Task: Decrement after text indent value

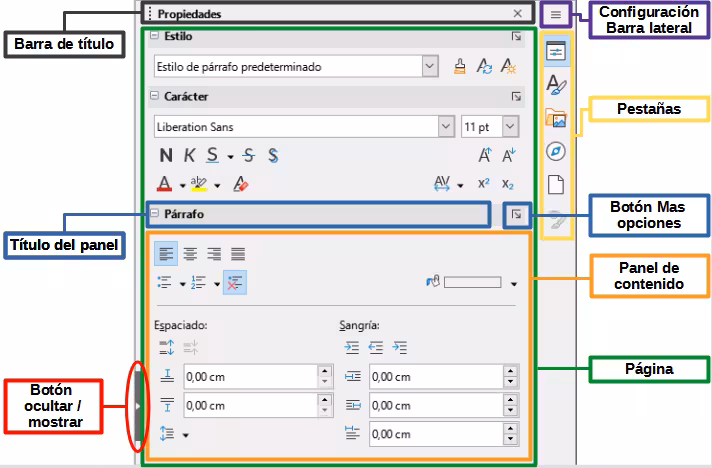Action: coord(510,410)
